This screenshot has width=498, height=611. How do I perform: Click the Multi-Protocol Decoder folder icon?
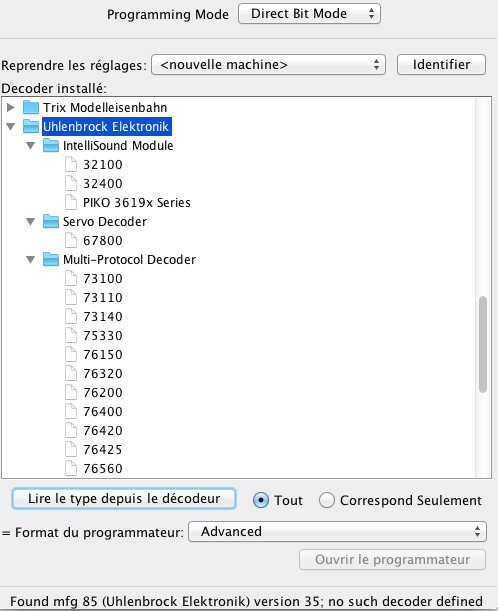click(51, 260)
